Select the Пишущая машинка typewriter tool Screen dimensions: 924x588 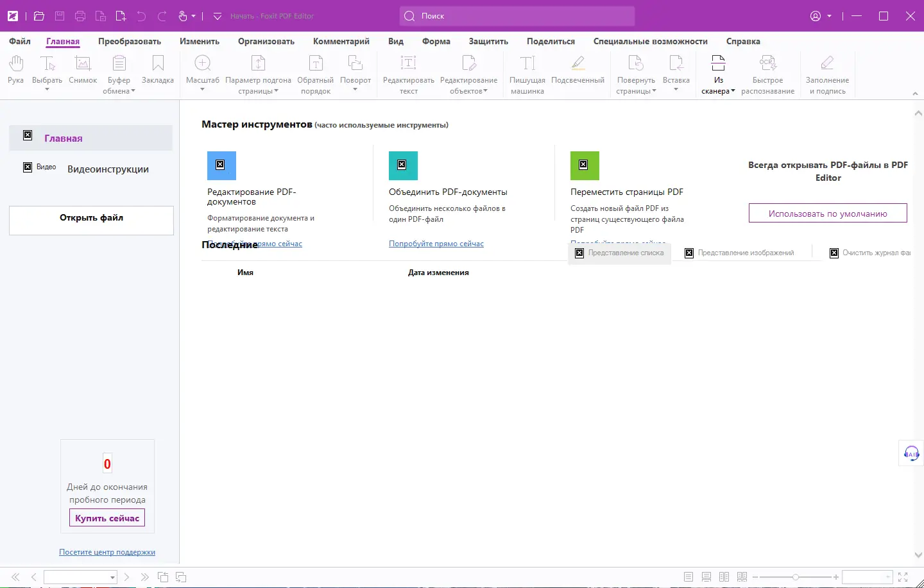527,74
